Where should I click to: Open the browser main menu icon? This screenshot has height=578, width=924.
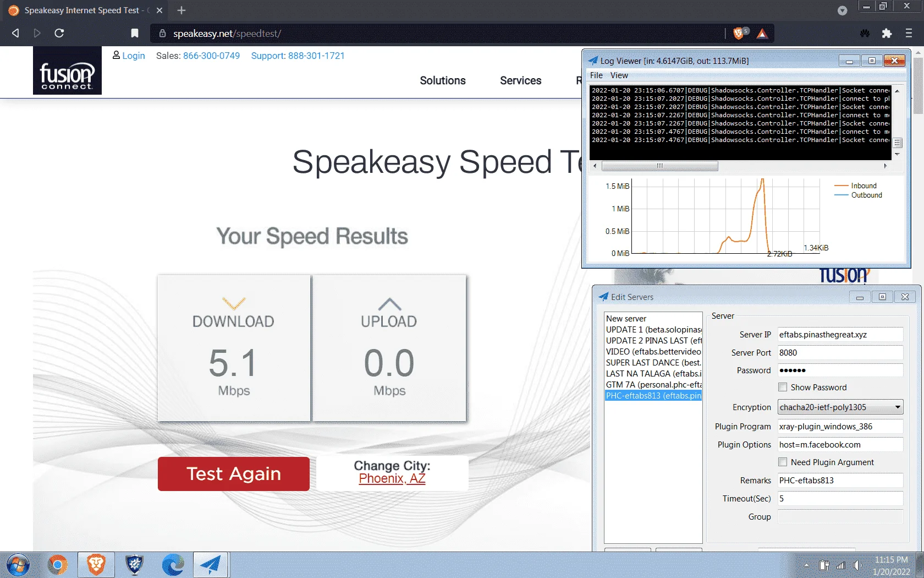(x=909, y=34)
